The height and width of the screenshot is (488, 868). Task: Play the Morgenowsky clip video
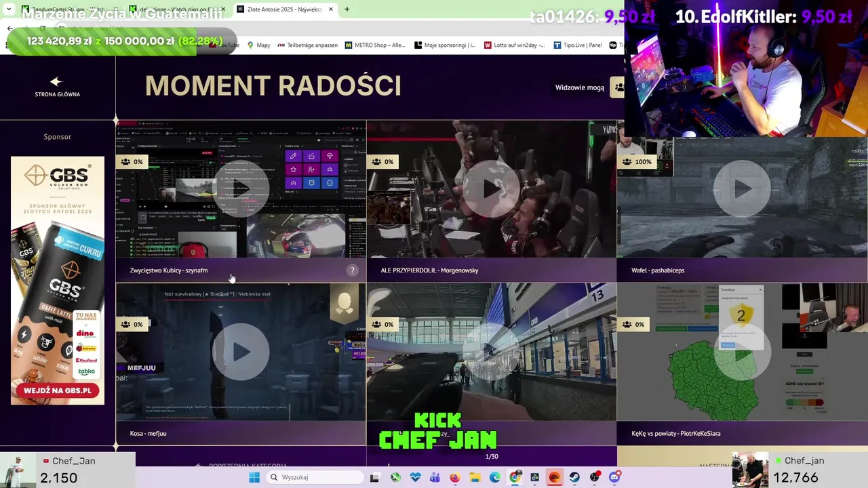[x=491, y=189]
